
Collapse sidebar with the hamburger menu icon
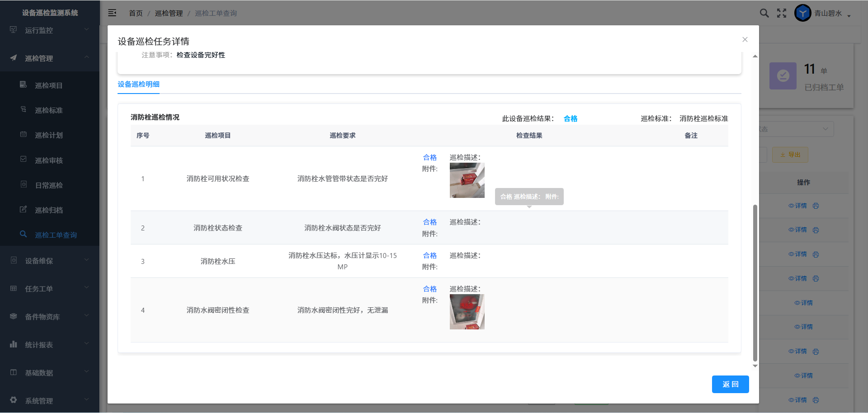pos(112,13)
